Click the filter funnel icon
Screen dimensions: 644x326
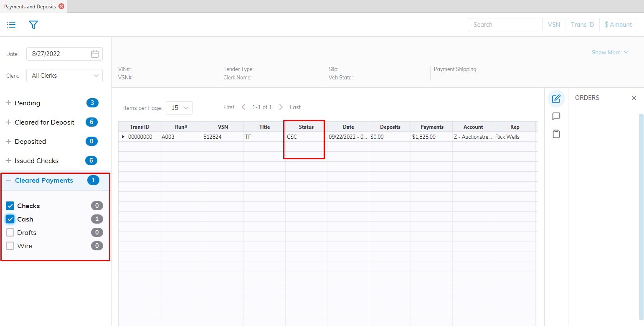[33, 25]
